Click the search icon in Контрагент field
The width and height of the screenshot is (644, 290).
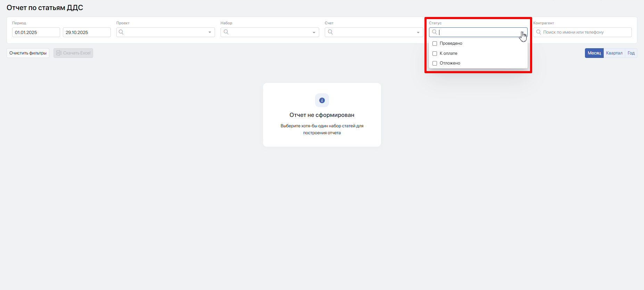[538, 32]
